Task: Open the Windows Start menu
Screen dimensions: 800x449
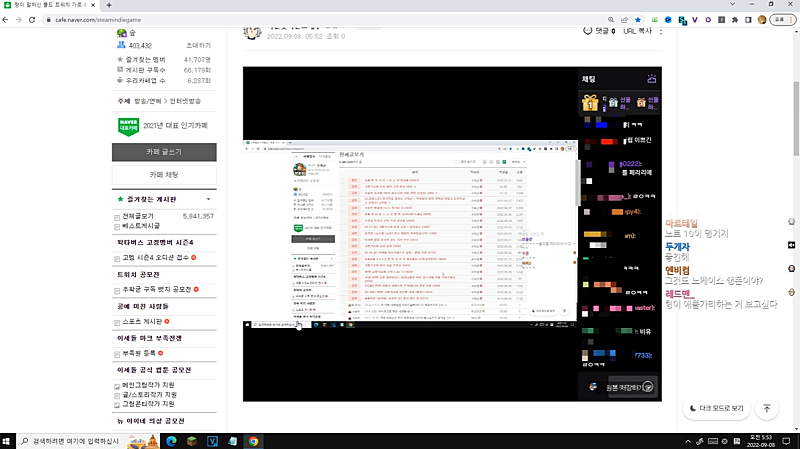Action: pos(6,441)
